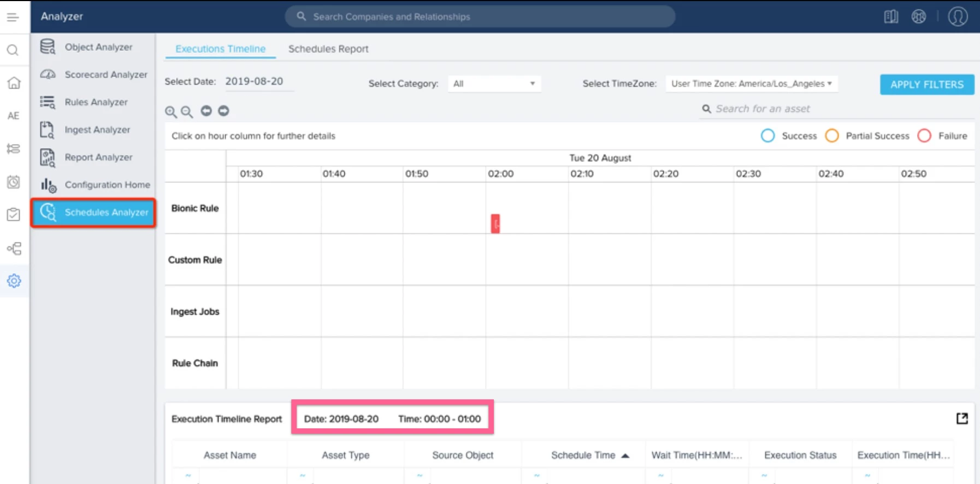Select Schedules Analyzer menu item
The height and width of the screenshot is (484, 980).
tap(93, 213)
